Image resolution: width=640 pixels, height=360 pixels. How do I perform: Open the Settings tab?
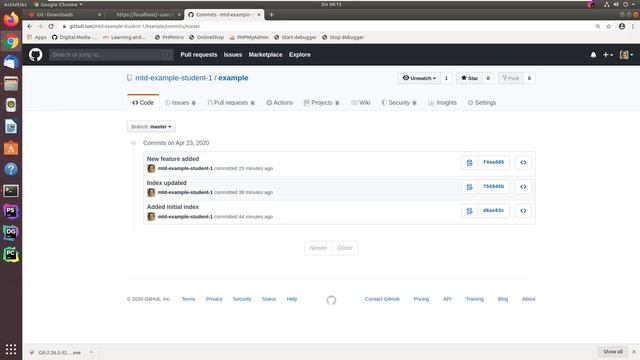click(x=482, y=102)
